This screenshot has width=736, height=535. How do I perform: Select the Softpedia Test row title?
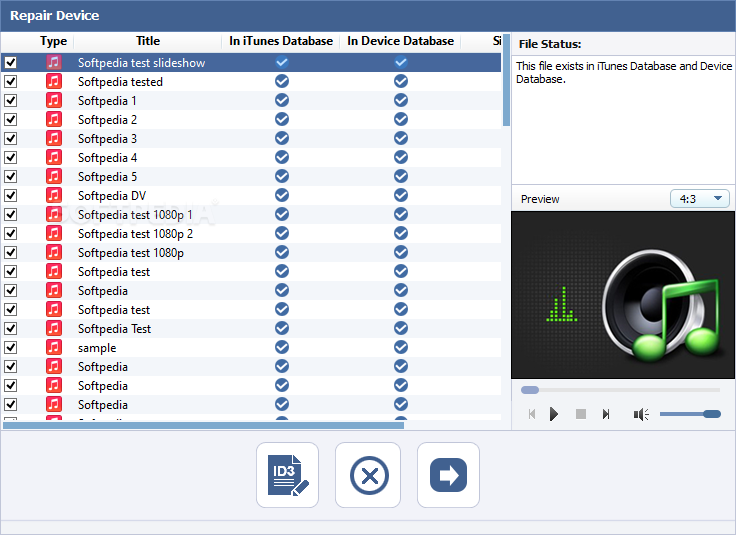click(114, 329)
